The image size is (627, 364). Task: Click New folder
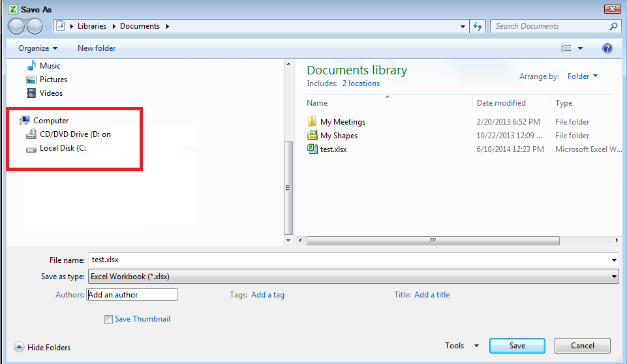tap(97, 48)
